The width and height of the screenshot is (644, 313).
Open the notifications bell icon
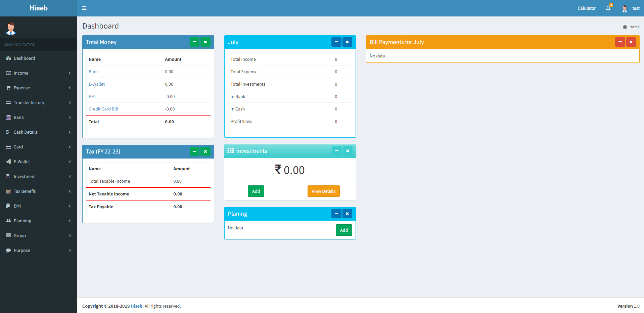(608, 8)
